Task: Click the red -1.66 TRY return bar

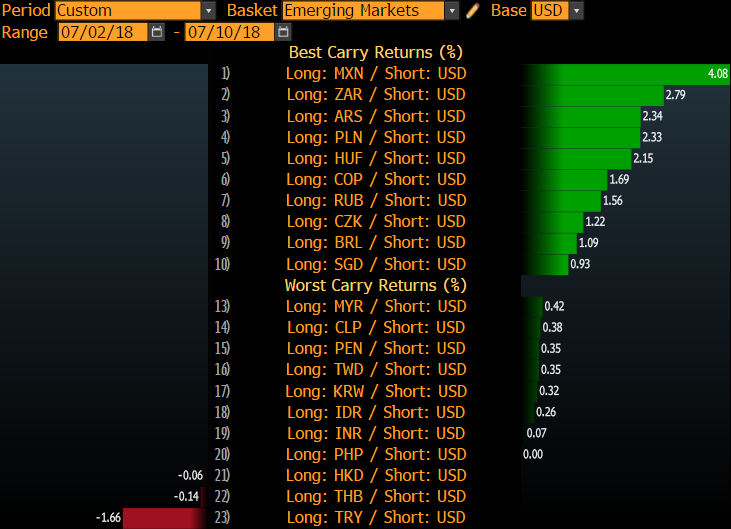Action: [163, 518]
